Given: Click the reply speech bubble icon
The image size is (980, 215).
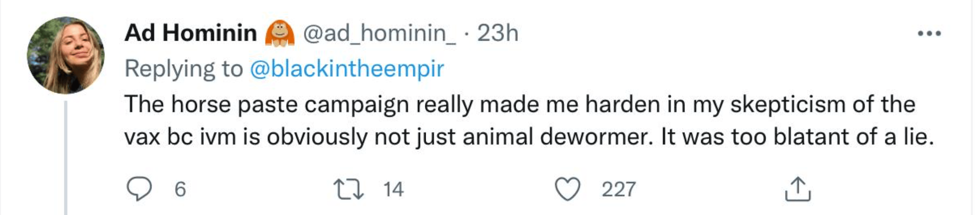Looking at the screenshot, I should pyautogui.click(x=139, y=189).
